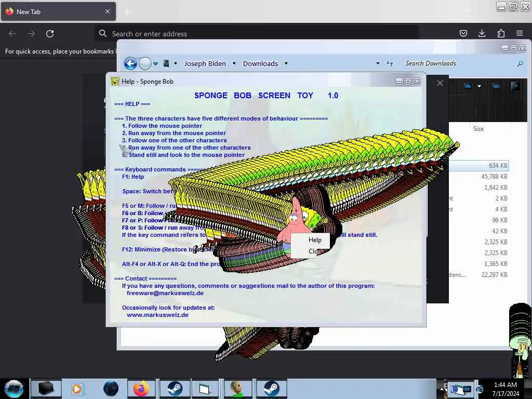Open Firefox extensions puzzle icon
The height and width of the screenshot is (399, 532).
tap(501, 33)
